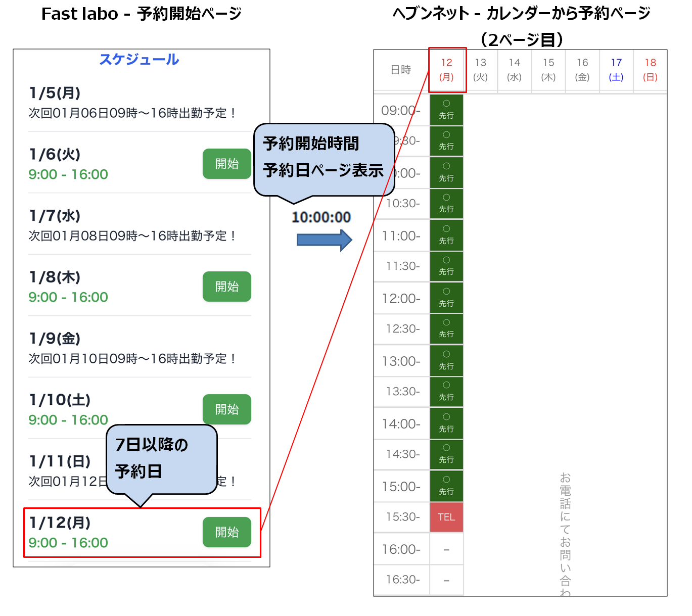This screenshot has width=692, height=616.
Task: Pick the 13:30 先行 reservation cell
Action: [x=447, y=392]
